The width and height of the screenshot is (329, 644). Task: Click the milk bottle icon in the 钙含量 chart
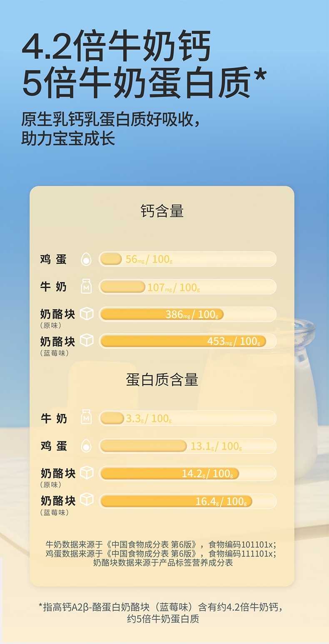pyautogui.click(x=86, y=287)
